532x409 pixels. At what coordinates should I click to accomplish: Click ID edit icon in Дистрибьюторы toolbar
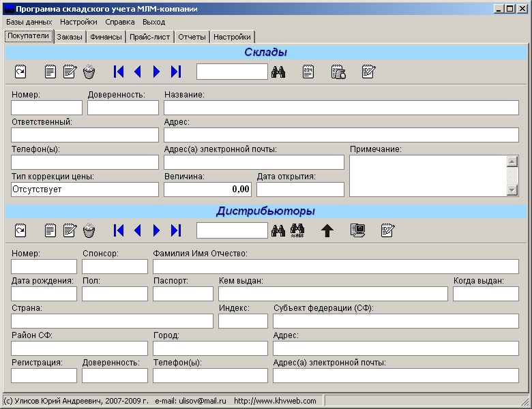(x=387, y=230)
